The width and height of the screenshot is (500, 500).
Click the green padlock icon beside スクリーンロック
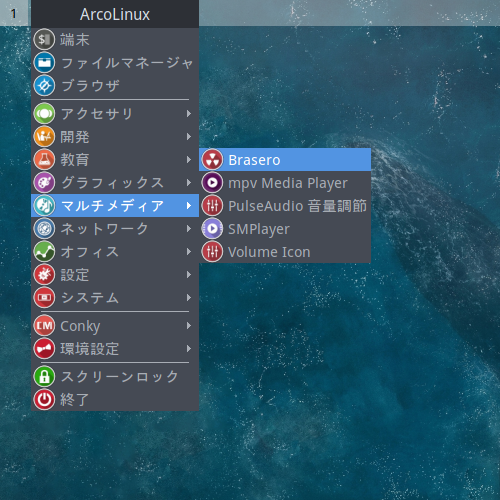coord(44,376)
